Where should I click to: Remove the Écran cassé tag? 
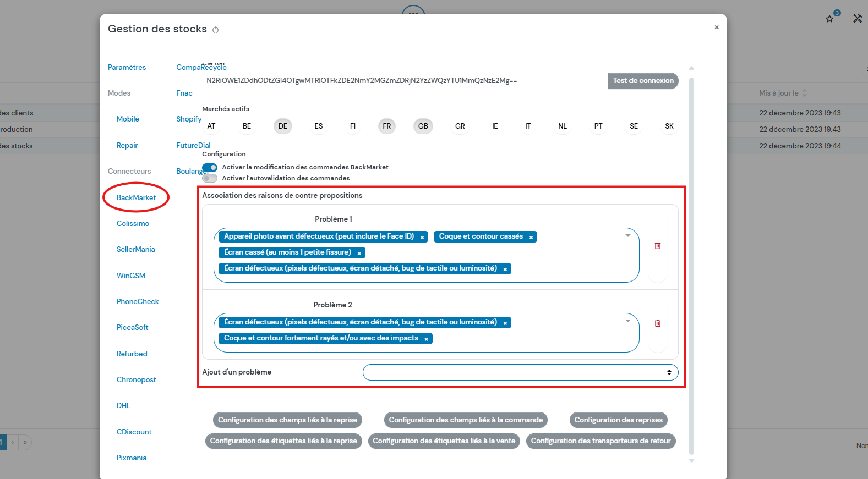tap(359, 254)
